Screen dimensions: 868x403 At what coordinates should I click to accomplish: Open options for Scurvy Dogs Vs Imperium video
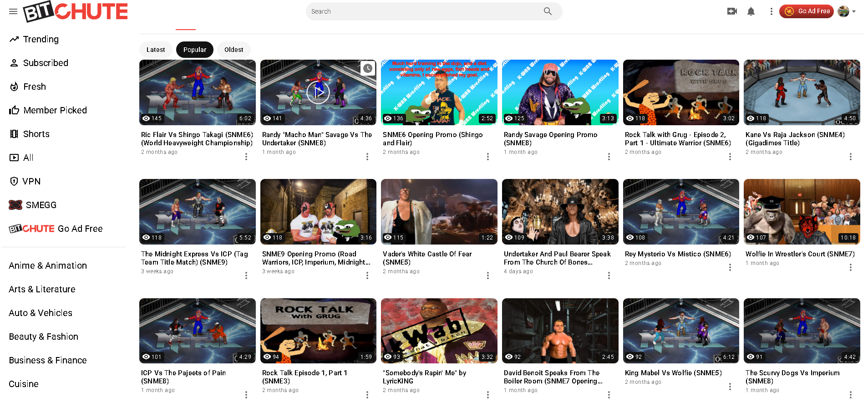[x=851, y=395]
